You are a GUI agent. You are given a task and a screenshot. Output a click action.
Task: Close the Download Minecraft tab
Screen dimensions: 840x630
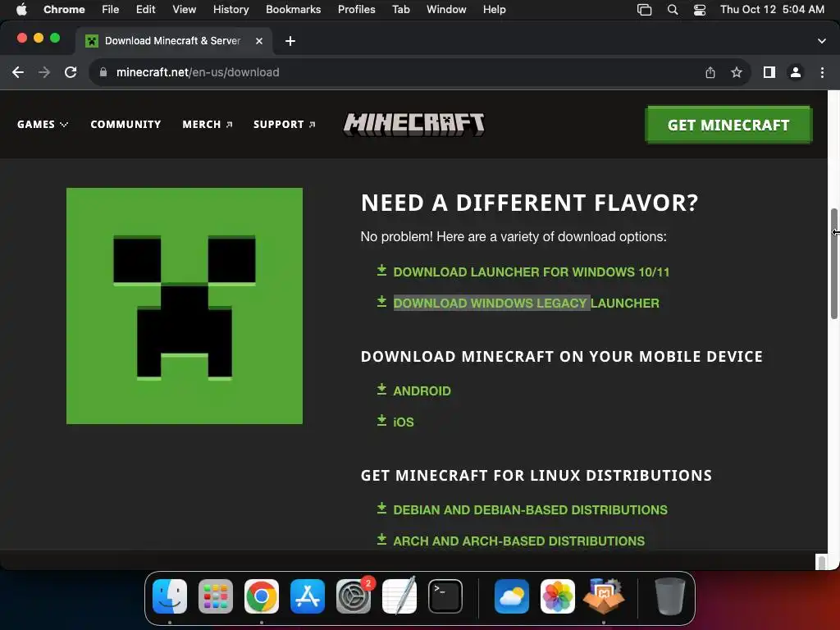(x=258, y=41)
